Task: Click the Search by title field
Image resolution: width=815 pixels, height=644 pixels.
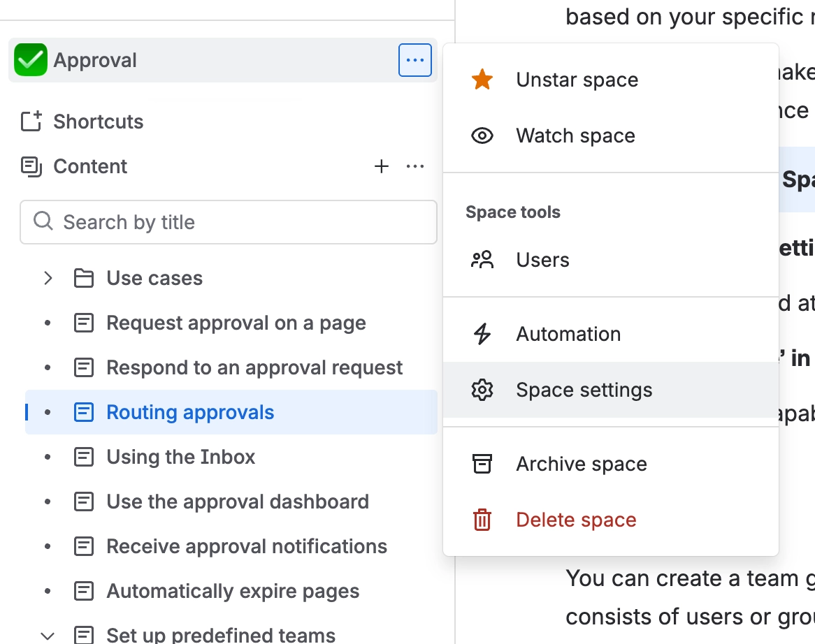Action: pos(228,222)
